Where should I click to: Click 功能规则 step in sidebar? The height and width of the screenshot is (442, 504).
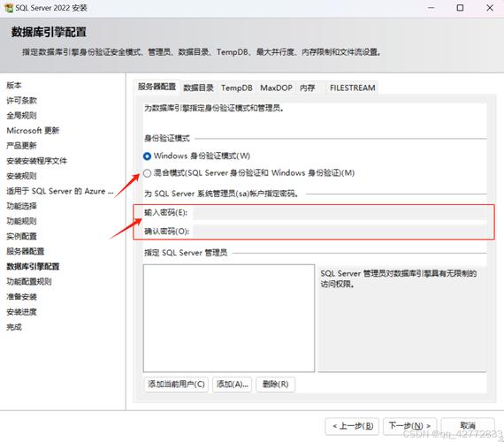21,222
